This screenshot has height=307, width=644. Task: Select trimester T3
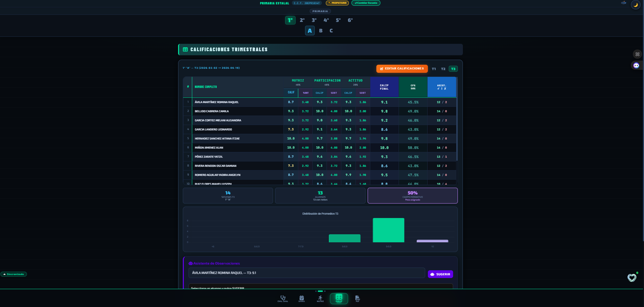453,69
